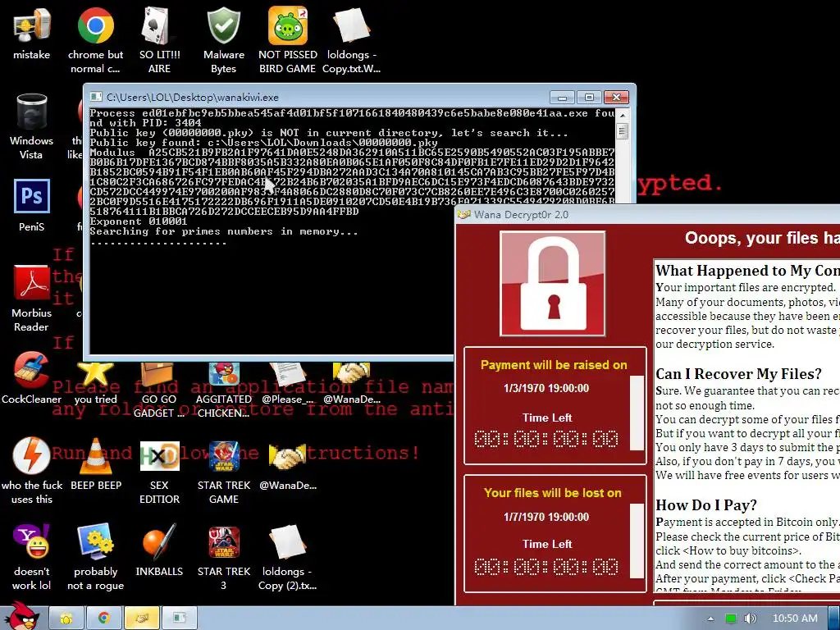This screenshot has height=630, width=840.
Task: Open 'doesn't work lol' Yahoo icon
Action: tap(32, 557)
